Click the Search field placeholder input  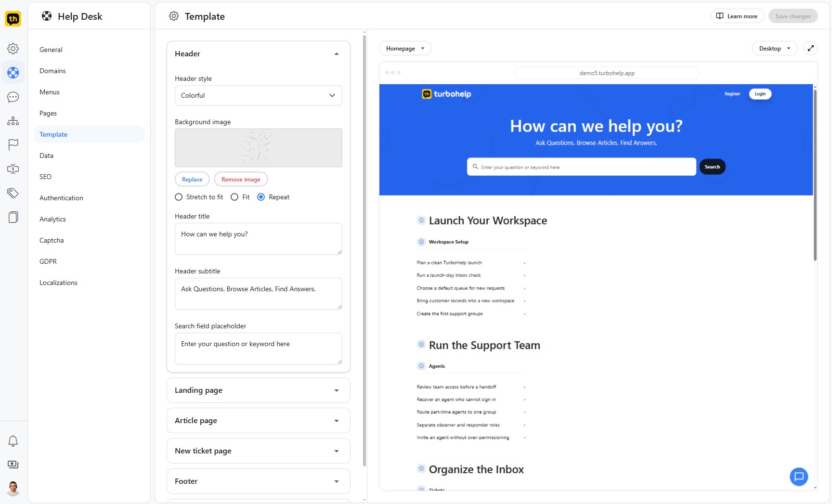click(259, 349)
